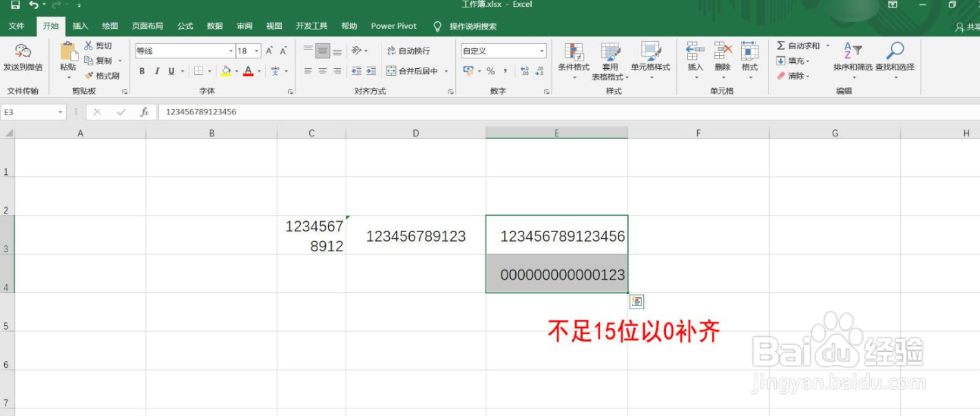Switch to the 数据 ribbon tab

coord(214,25)
